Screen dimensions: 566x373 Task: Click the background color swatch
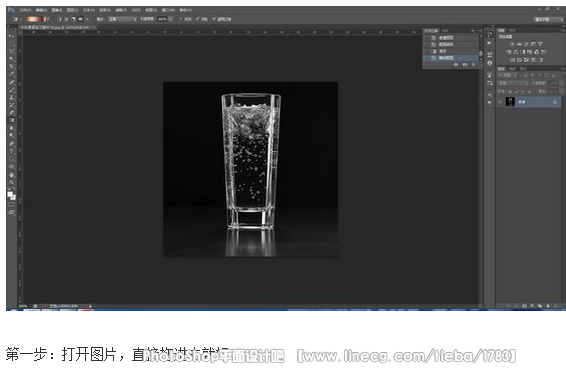13,198
